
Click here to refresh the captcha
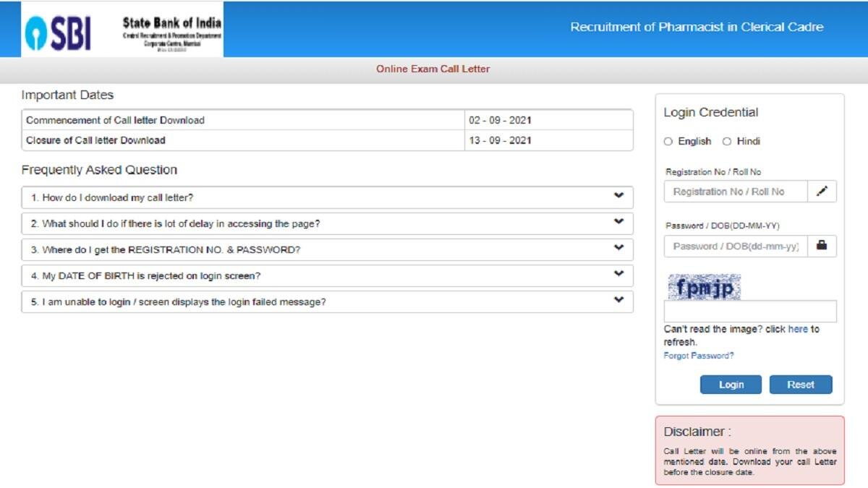[798, 329]
